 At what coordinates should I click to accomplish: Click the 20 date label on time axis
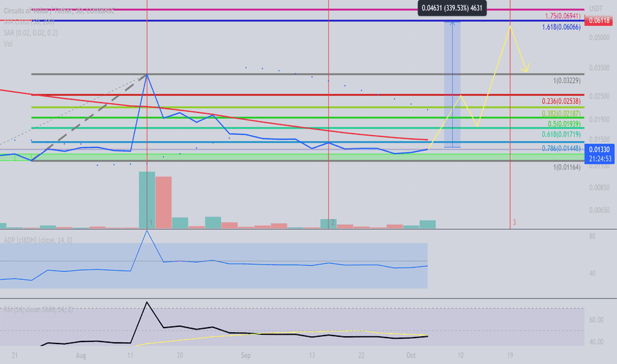click(x=180, y=355)
